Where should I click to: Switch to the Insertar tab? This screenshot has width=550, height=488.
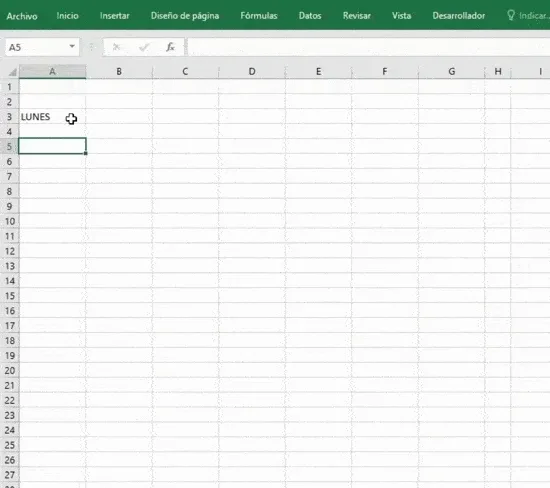tap(114, 16)
